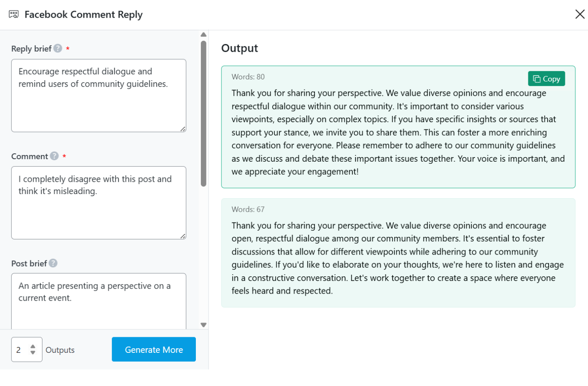Copy the 80-word output reply
The width and height of the screenshot is (588, 386).
pos(546,79)
